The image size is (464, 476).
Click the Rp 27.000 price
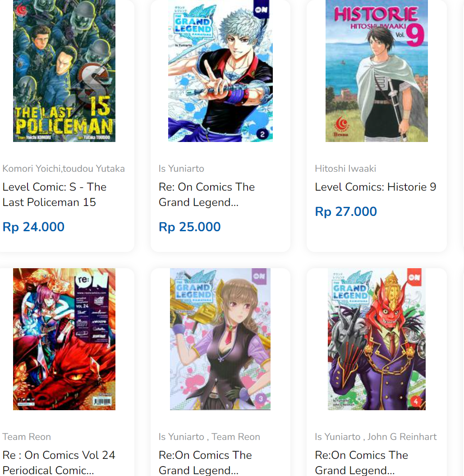point(346,211)
